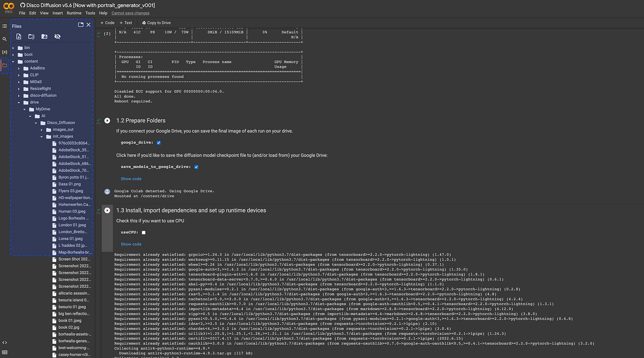Viewport: 644px width, 358px height.
Task: Expand the bin folder
Action: pyautogui.click(x=13, y=48)
